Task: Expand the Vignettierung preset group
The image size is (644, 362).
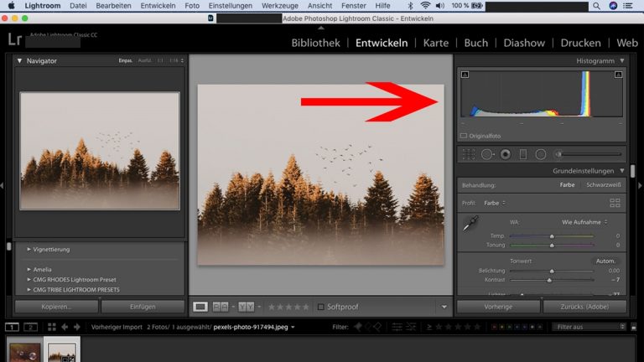Action: tap(29, 249)
